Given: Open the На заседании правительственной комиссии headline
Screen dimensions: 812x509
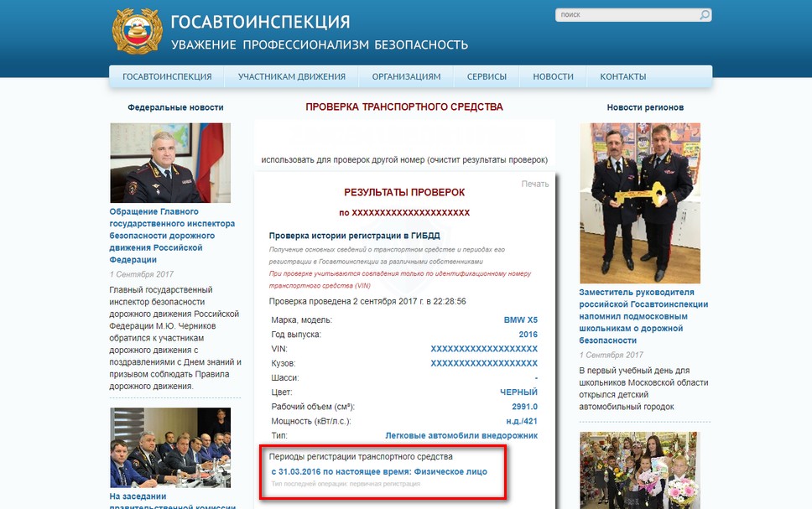Looking at the screenshot, I should [173, 501].
